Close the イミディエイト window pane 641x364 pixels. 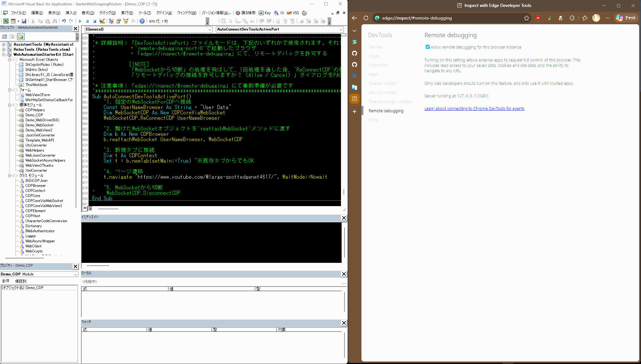(x=344, y=218)
